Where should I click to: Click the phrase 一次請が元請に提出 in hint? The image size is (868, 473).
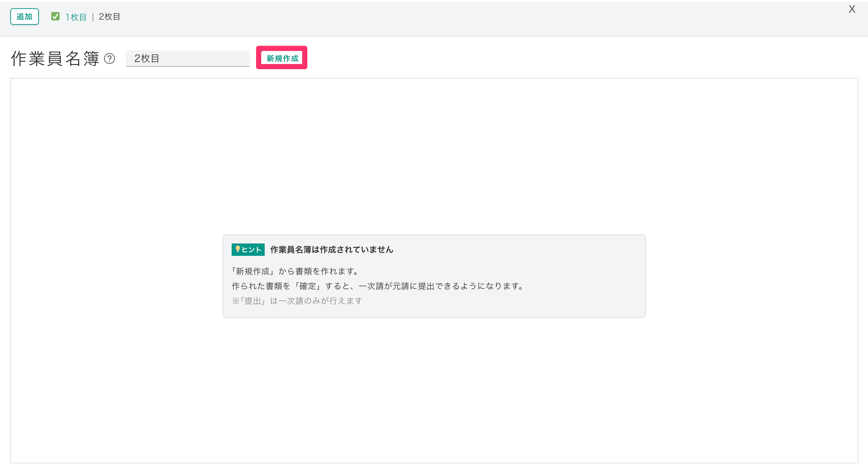pos(396,286)
